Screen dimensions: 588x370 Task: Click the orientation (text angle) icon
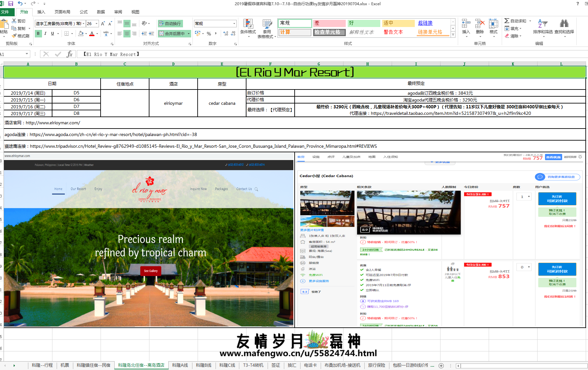pos(144,23)
